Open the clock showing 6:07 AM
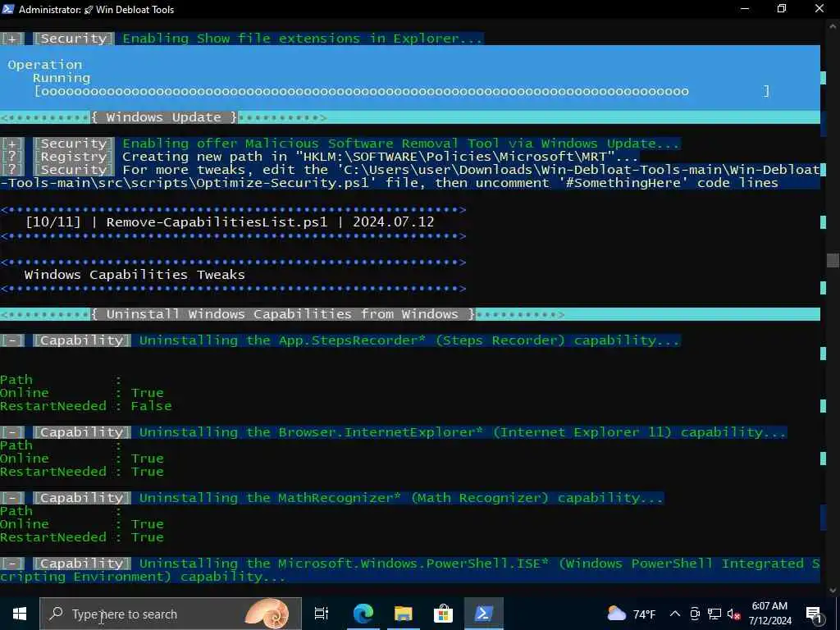Screen dimensions: 840x630 [x=769, y=614]
